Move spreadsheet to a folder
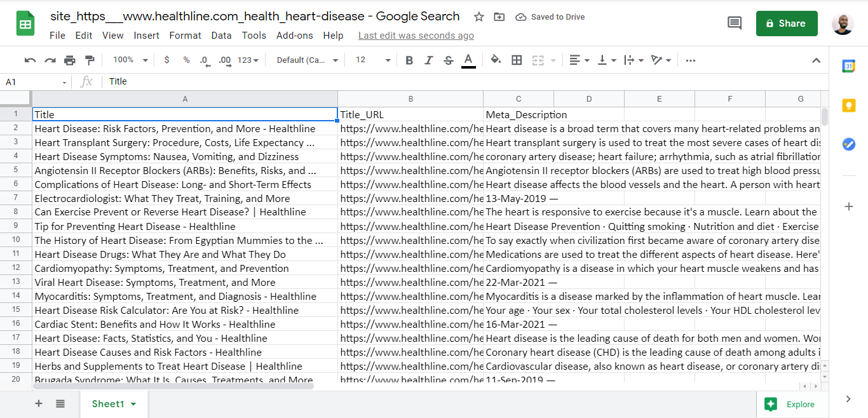 [499, 17]
